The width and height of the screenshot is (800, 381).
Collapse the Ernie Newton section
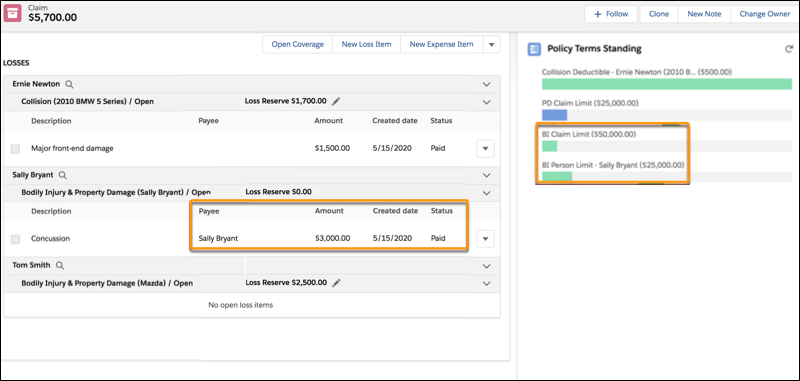[x=486, y=84]
